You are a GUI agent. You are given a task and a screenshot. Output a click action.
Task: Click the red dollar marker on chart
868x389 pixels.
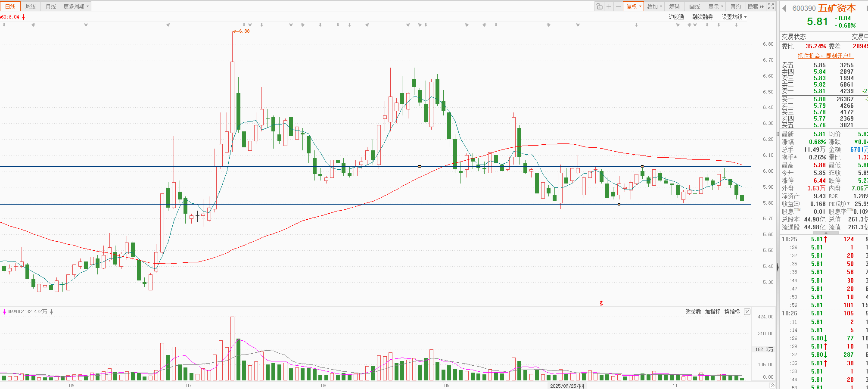pyautogui.click(x=601, y=303)
